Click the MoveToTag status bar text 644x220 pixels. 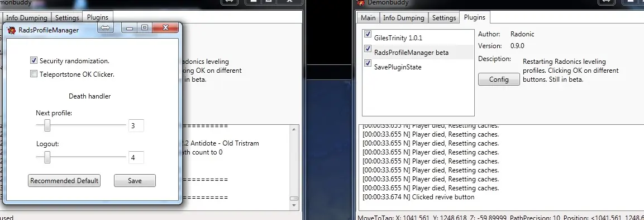(500, 217)
